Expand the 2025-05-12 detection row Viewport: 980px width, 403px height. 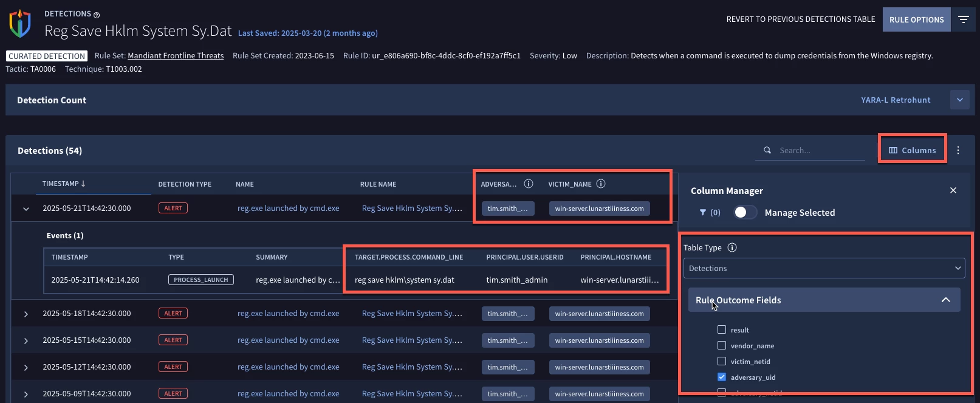tap(26, 367)
